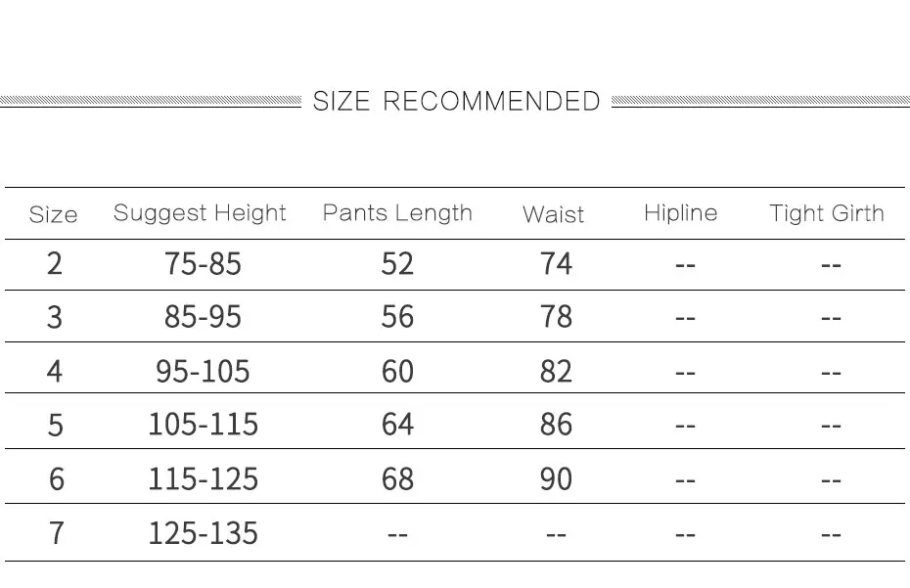Select the Hipline column header

click(x=681, y=213)
